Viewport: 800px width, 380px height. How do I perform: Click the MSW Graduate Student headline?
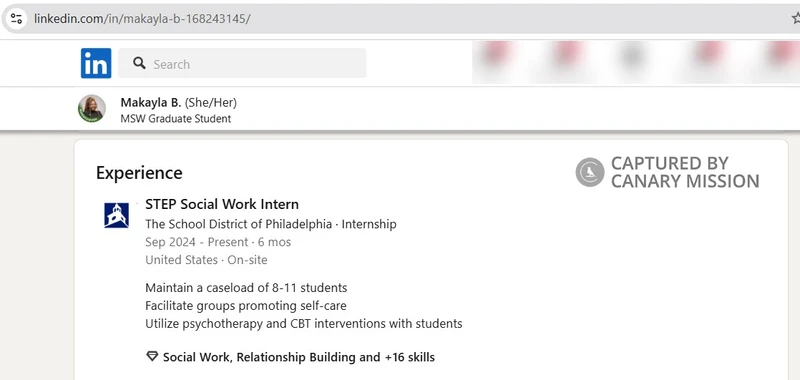point(176,119)
